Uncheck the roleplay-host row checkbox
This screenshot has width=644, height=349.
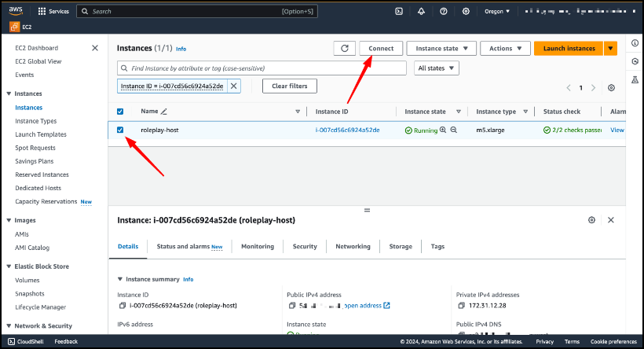120,130
